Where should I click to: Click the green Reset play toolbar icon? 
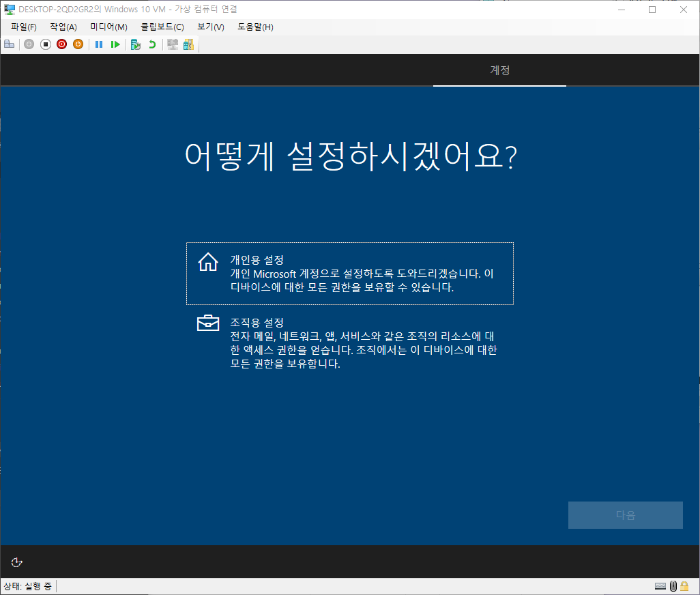pos(115,44)
